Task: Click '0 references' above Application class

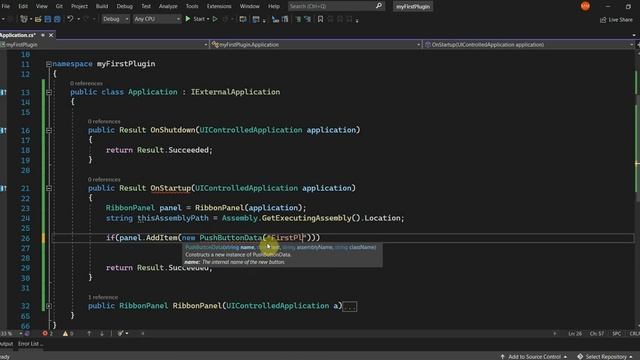Action: pos(86,83)
